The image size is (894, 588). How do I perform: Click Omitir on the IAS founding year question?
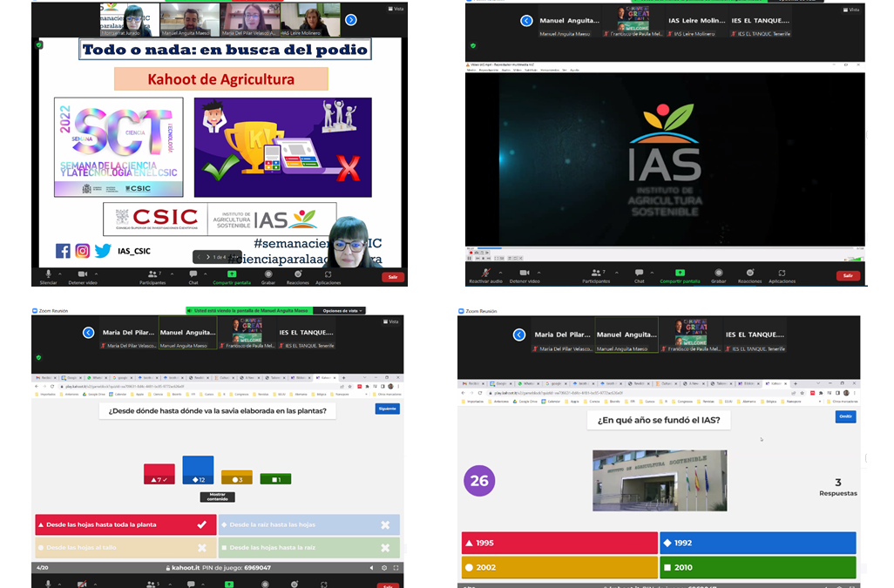click(845, 416)
